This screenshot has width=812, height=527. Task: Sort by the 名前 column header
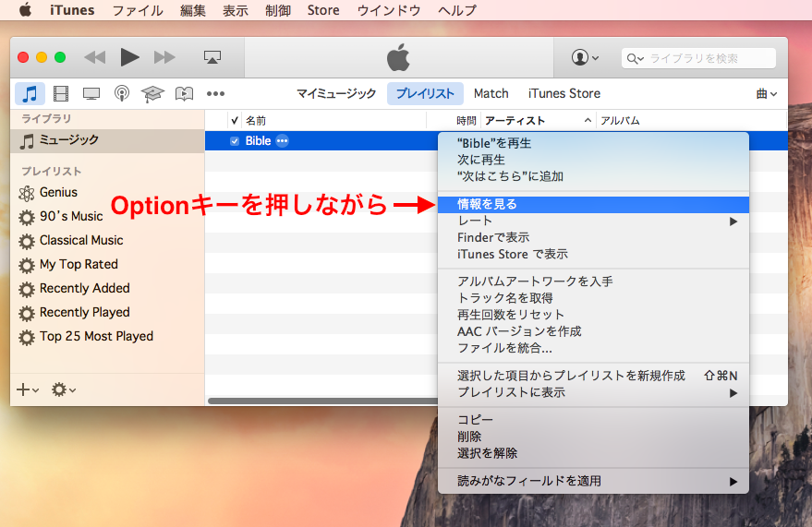click(x=334, y=121)
